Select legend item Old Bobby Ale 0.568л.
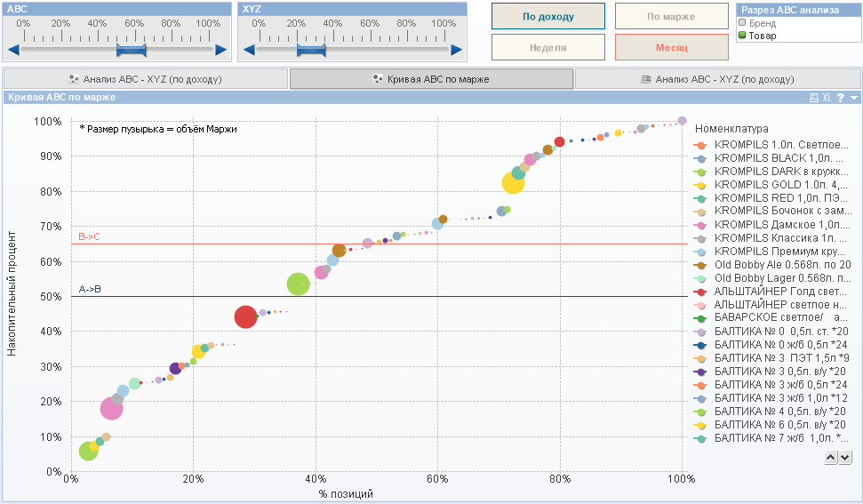This screenshot has height=504, width=863. pos(771,265)
